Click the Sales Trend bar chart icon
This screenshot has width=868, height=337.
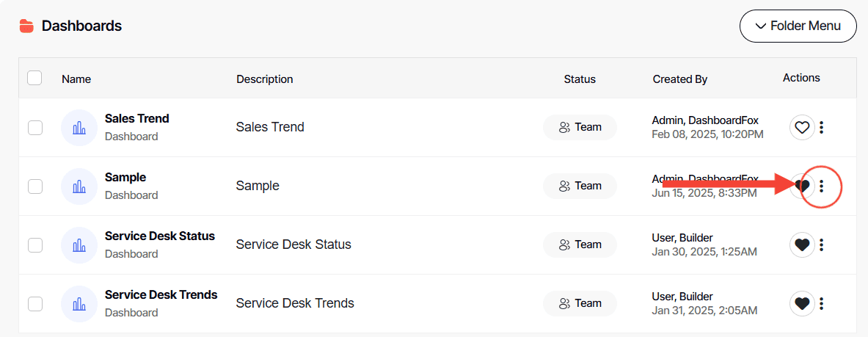click(79, 128)
